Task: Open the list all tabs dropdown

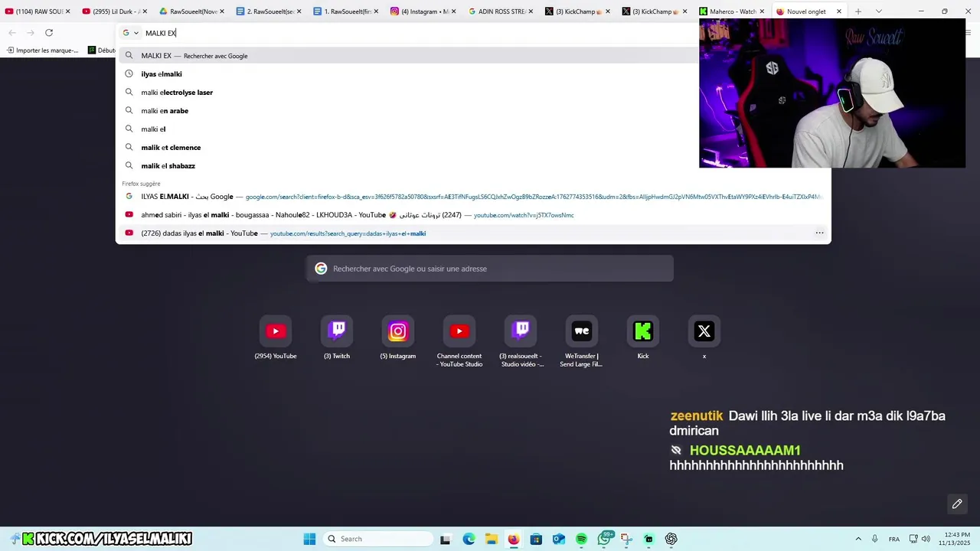Action: pos(879,11)
